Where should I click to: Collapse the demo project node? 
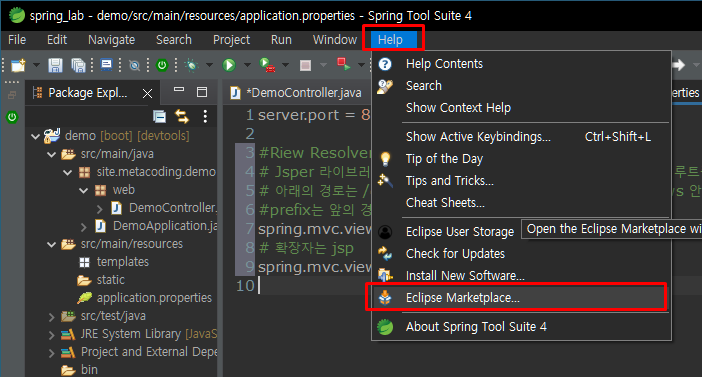coord(35,136)
